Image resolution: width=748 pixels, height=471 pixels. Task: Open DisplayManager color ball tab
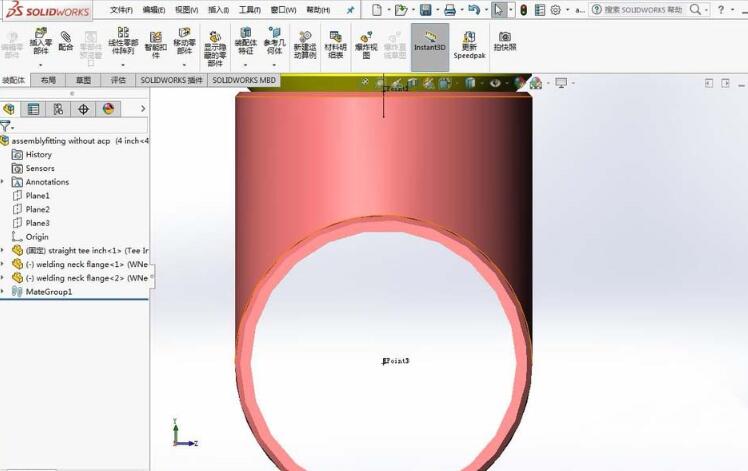[108, 109]
